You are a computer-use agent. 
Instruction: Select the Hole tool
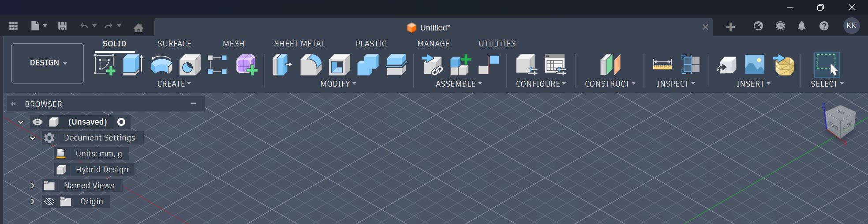click(190, 65)
